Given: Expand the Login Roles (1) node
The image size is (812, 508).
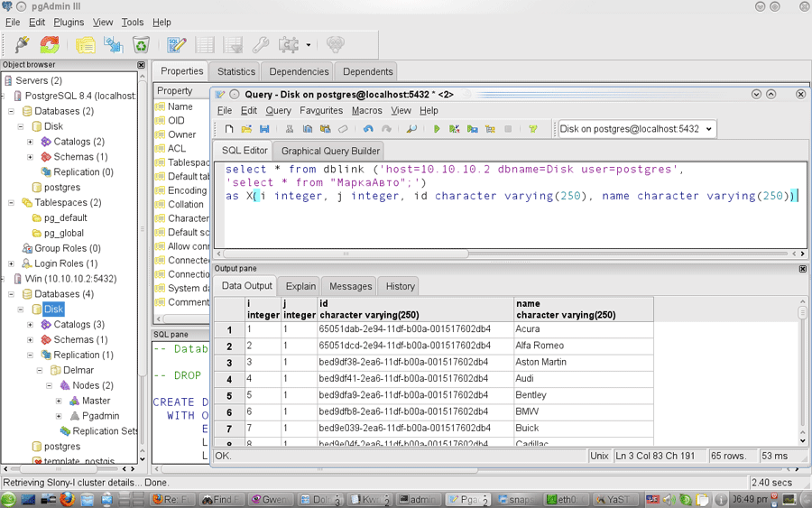Looking at the screenshot, I should pos(11,263).
